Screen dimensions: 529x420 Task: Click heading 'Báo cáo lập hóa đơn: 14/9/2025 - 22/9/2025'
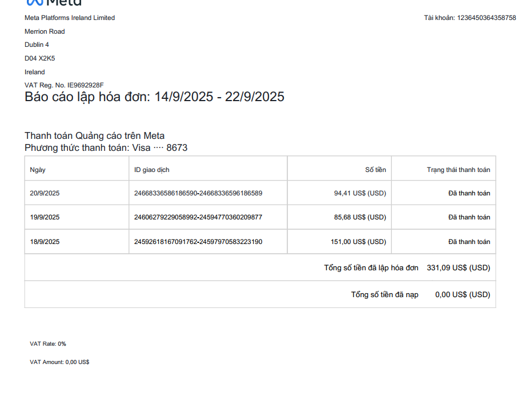154,97
